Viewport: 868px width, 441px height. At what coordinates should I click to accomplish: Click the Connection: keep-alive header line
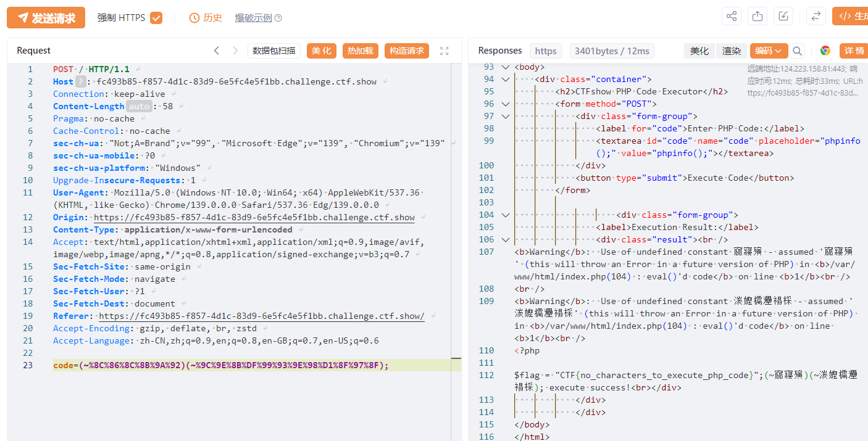(x=109, y=94)
